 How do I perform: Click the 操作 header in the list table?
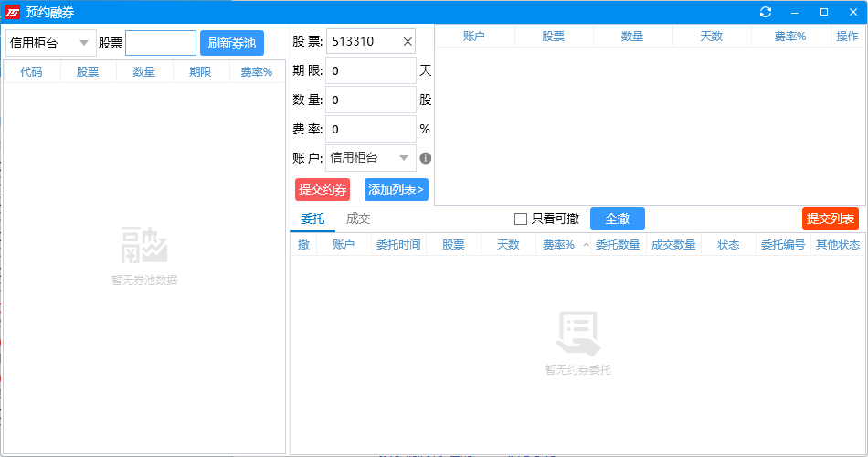(848, 37)
